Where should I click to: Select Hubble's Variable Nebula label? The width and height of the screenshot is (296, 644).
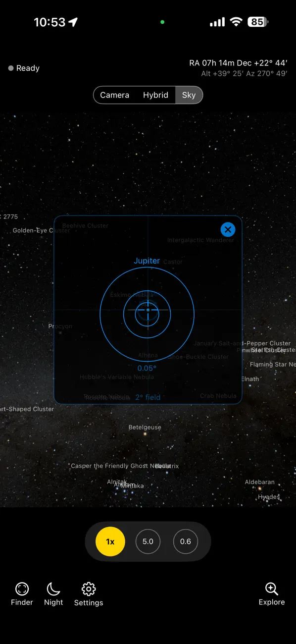(117, 377)
